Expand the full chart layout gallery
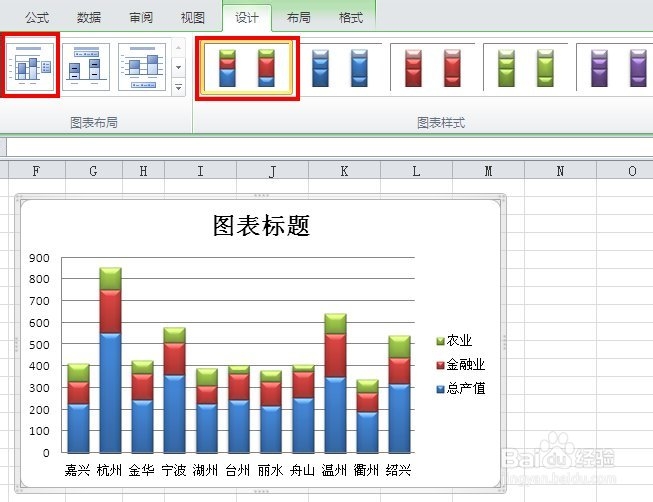Screen dimensions: 653x502 (178, 87)
